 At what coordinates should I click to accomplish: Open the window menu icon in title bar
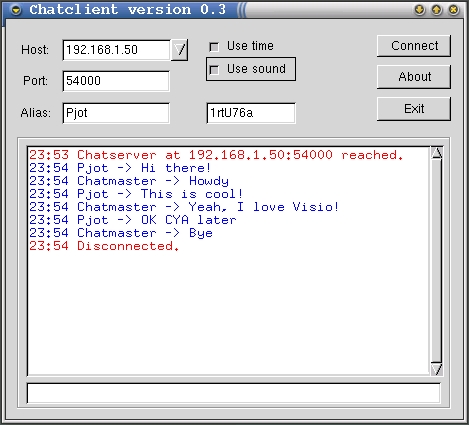[16, 10]
